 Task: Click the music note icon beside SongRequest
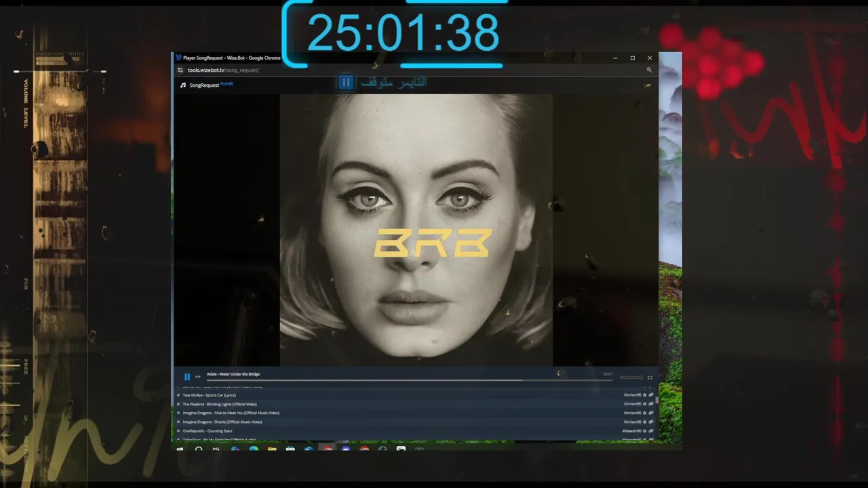[183, 85]
